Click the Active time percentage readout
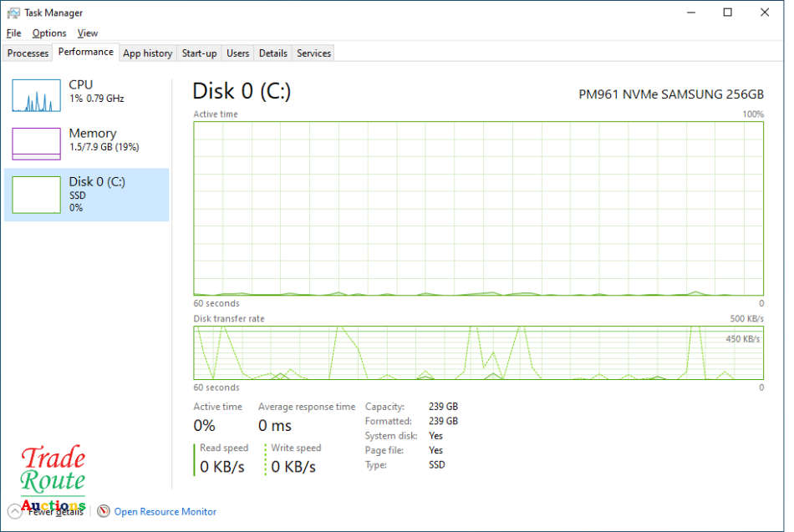Viewport: 794px width, 532px height. (202, 425)
